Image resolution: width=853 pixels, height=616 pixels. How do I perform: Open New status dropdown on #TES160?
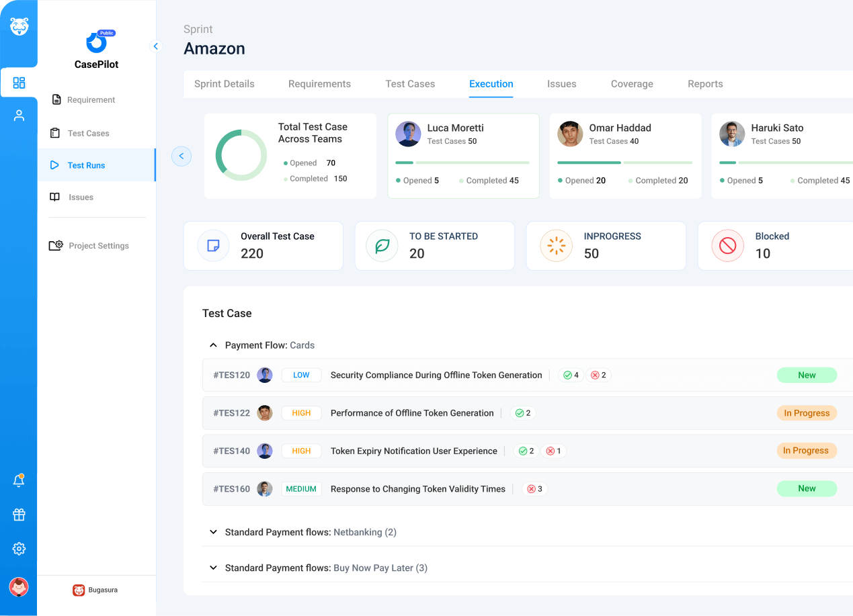point(807,489)
